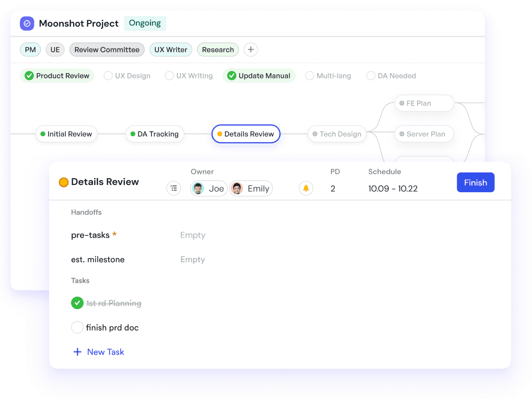Open the Initial Review workflow node
Viewport: 532px width, 399px height.
(66, 134)
